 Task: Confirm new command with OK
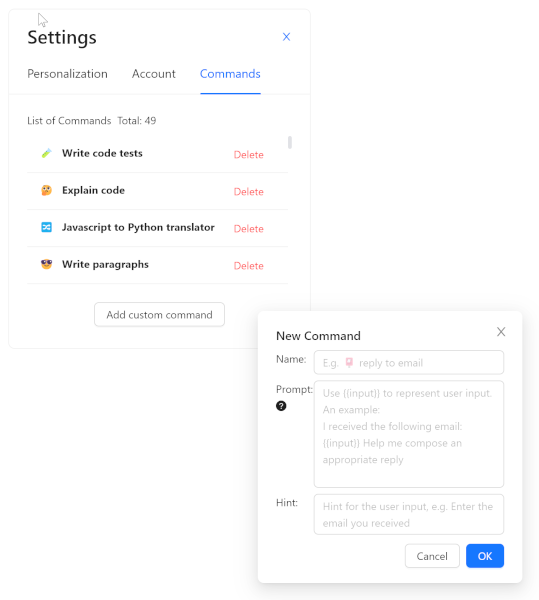[485, 556]
